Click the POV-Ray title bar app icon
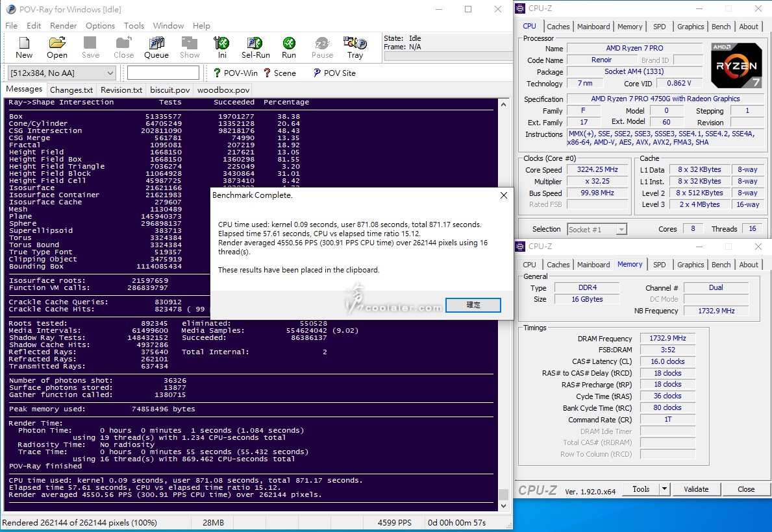The image size is (772, 532). 11,9
